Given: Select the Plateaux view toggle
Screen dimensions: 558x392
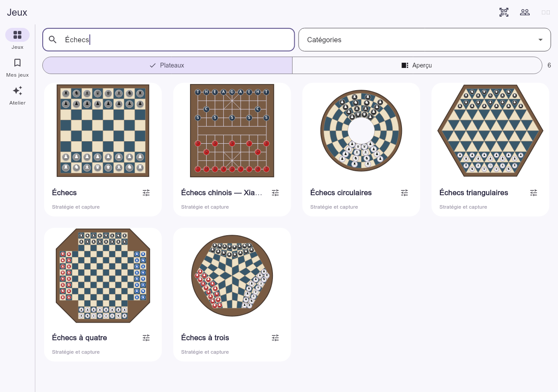Looking at the screenshot, I should pyautogui.click(x=167, y=65).
